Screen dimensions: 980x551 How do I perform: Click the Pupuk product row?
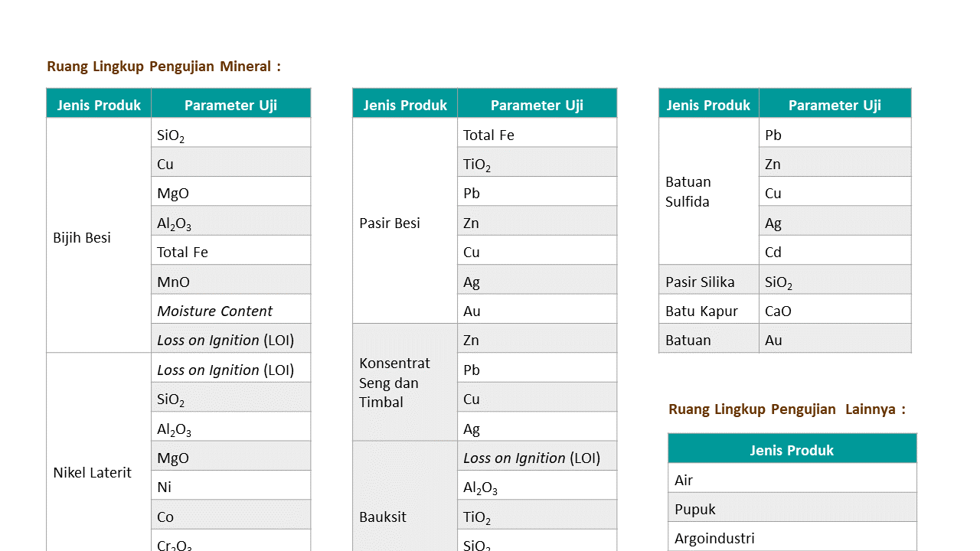pyautogui.click(x=792, y=509)
